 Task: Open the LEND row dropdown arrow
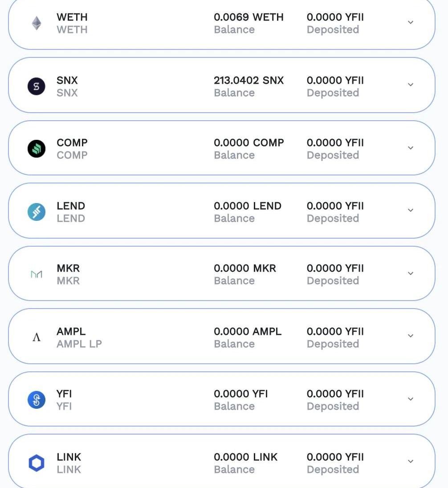pyautogui.click(x=411, y=210)
